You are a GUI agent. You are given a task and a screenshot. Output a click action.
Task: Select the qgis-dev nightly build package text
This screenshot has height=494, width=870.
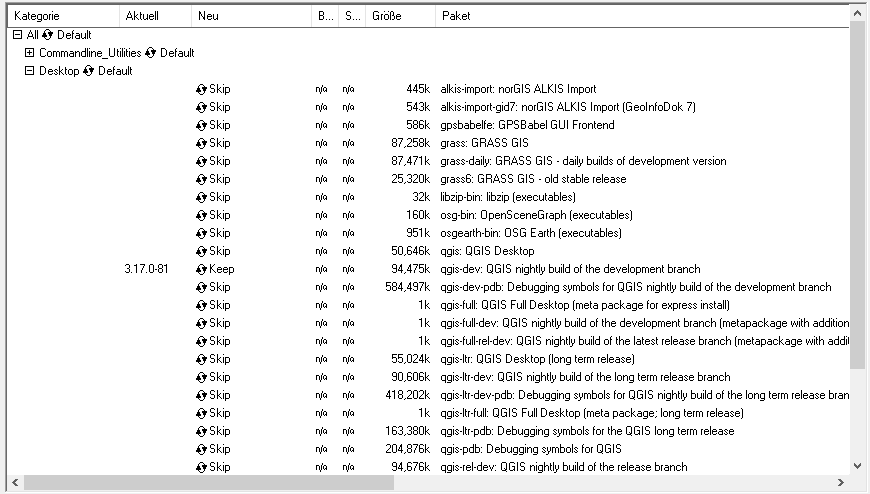tap(570, 269)
